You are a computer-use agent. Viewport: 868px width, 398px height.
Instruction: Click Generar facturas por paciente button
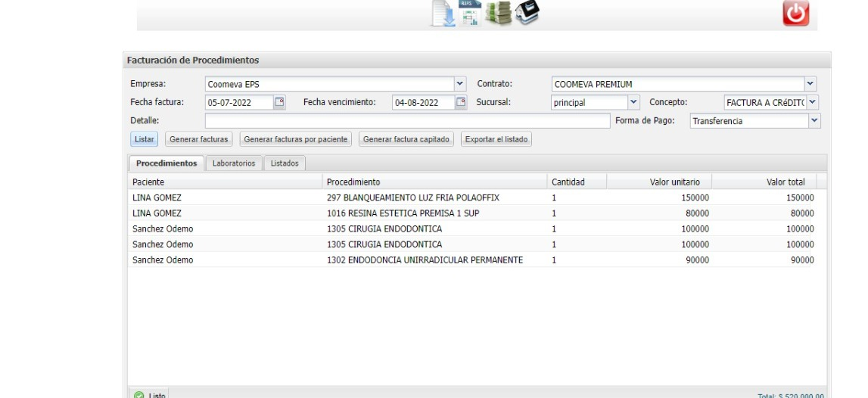296,139
